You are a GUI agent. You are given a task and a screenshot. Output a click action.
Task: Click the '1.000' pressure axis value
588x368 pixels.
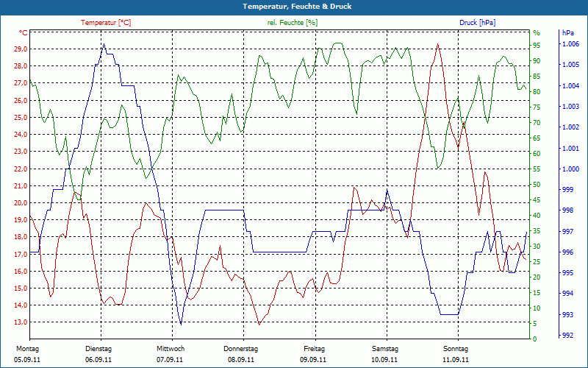click(570, 169)
